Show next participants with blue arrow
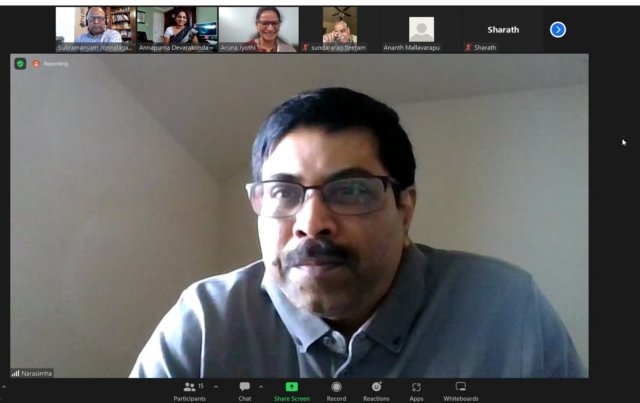Image resolution: width=640 pixels, height=403 pixels. click(x=558, y=30)
